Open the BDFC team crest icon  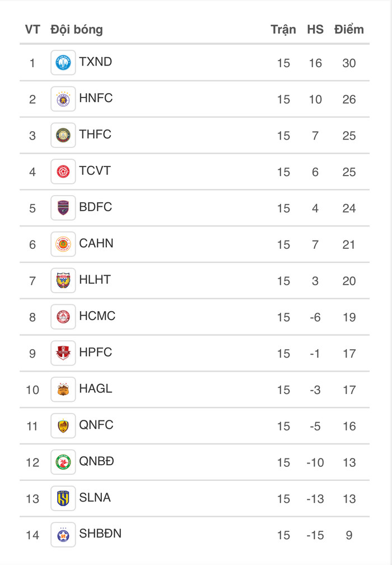point(63,208)
